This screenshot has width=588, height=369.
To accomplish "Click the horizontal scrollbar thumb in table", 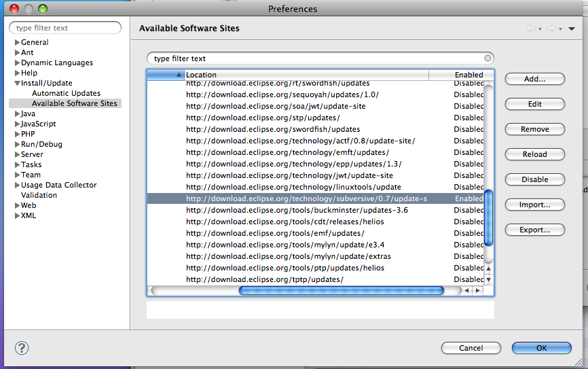I will tap(341, 290).
